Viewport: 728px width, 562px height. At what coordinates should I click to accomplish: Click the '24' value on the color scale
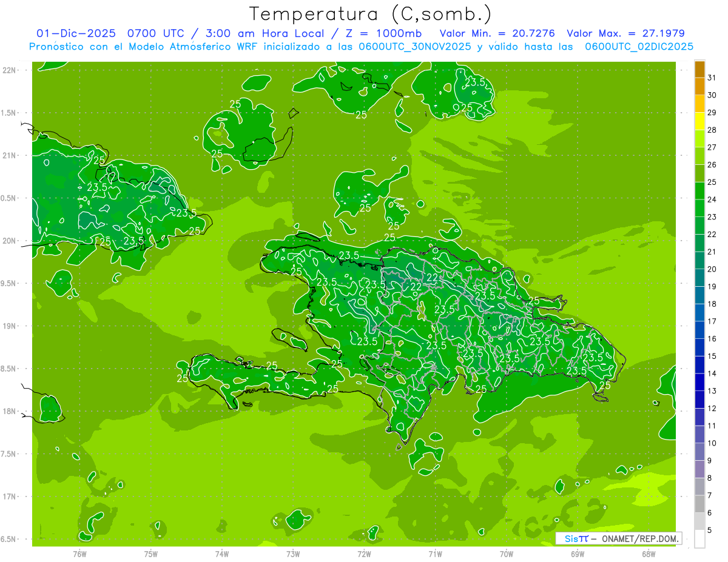click(x=712, y=199)
